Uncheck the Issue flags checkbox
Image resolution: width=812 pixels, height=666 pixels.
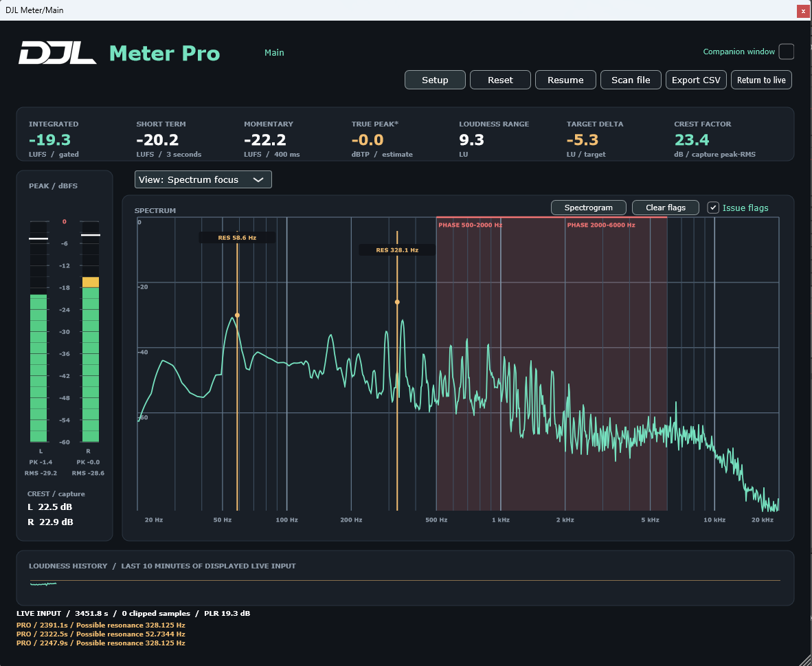pyautogui.click(x=713, y=208)
